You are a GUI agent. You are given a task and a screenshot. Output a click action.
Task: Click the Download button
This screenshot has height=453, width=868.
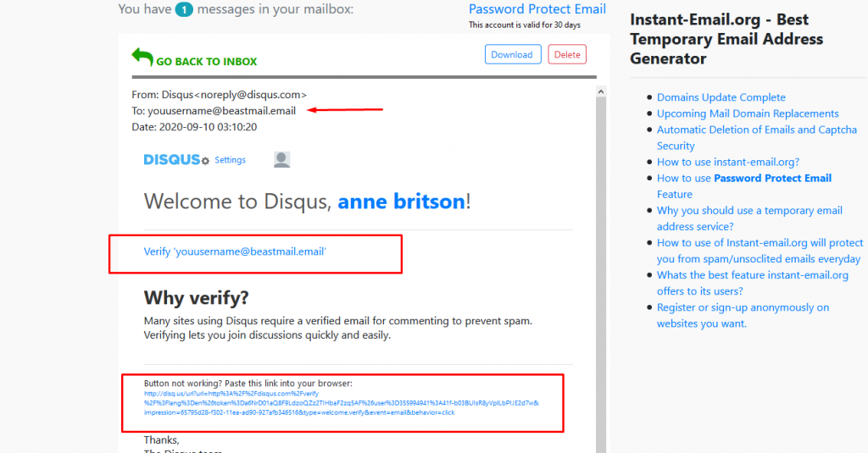513,54
